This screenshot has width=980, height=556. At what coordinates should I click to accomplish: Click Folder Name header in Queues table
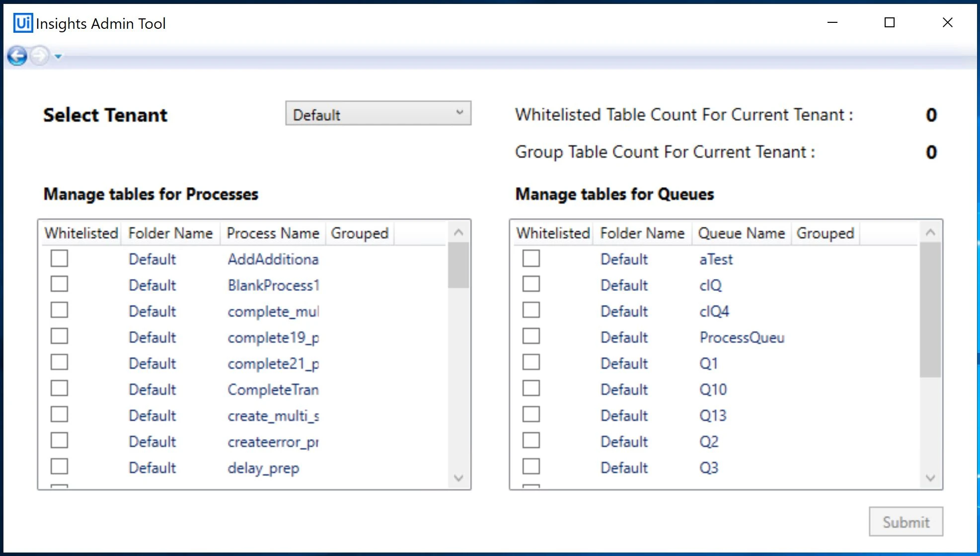point(642,233)
